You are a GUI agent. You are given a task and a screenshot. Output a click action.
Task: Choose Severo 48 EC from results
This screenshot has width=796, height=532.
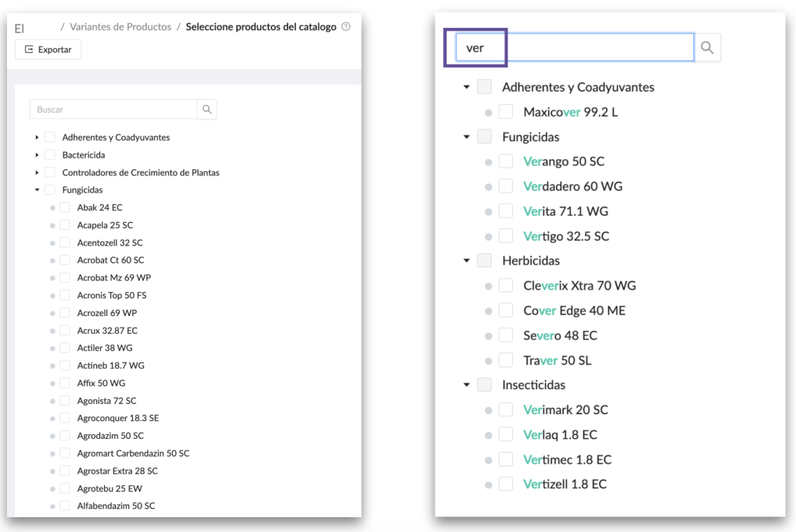tap(560, 336)
